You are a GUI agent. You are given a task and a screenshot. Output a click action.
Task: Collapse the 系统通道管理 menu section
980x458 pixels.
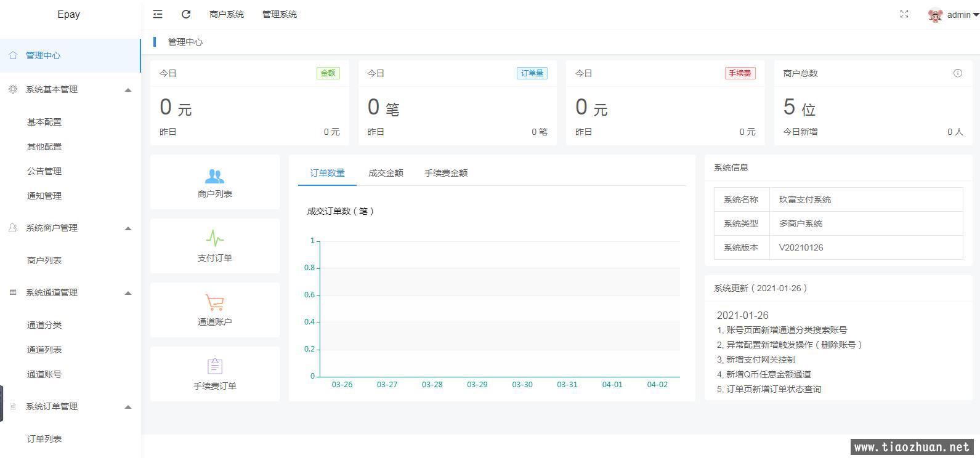point(128,293)
